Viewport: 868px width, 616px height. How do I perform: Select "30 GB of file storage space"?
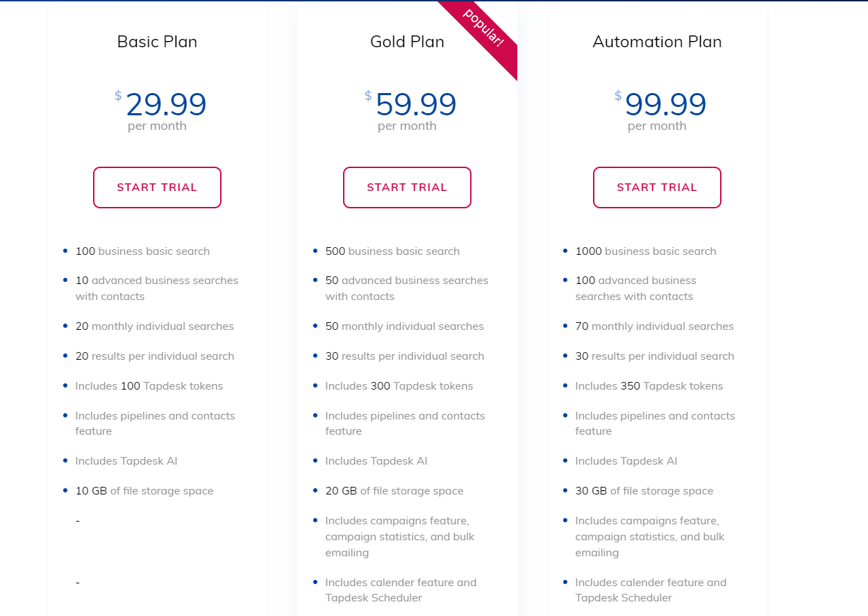point(644,491)
